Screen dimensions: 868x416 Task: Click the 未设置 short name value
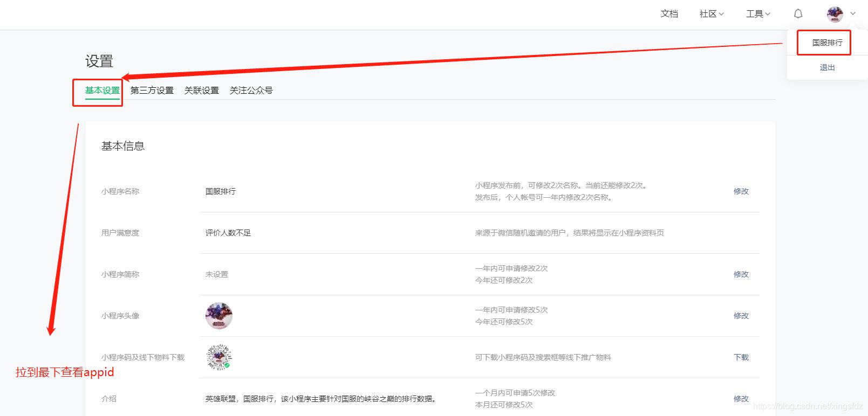pyautogui.click(x=217, y=274)
